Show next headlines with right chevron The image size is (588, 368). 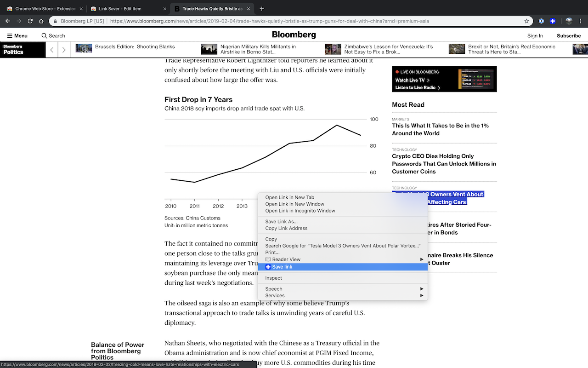point(64,50)
